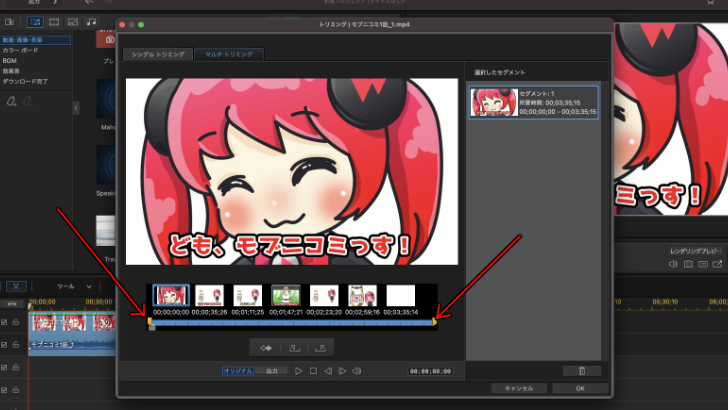Viewport: 728px width, 410px height.
Task: Click the right yellow trim-out handle
Action: tap(434, 321)
